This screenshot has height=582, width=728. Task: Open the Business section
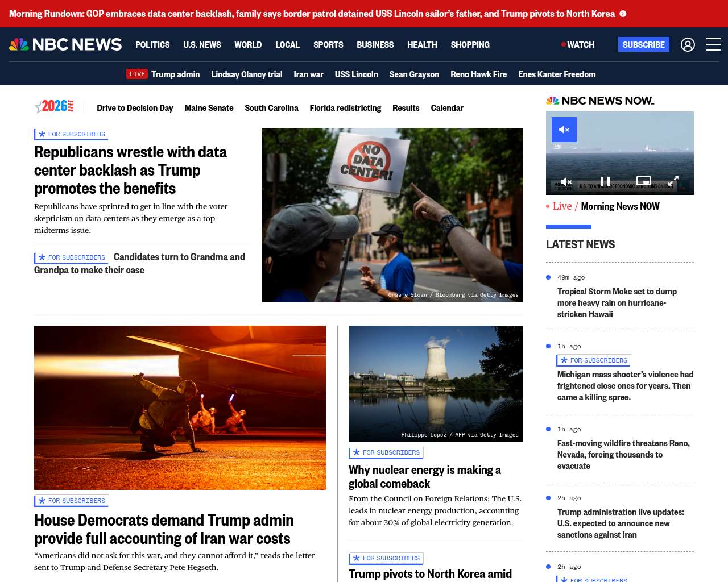(375, 44)
